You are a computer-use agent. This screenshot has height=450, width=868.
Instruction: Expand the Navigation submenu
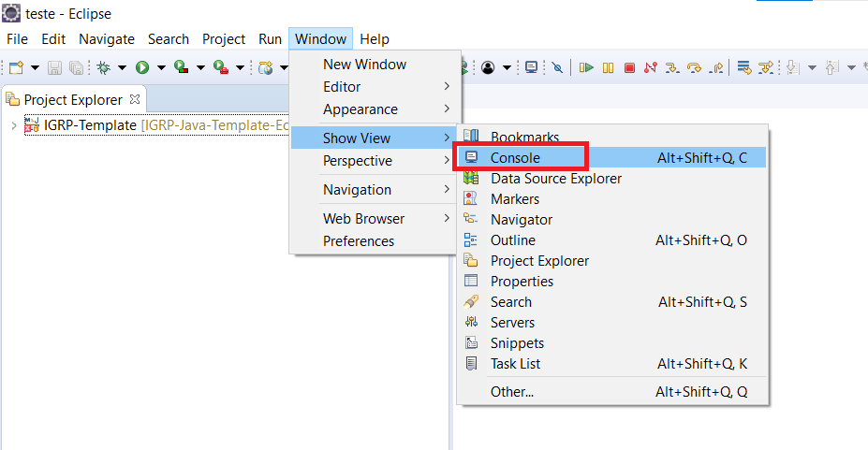(x=375, y=190)
